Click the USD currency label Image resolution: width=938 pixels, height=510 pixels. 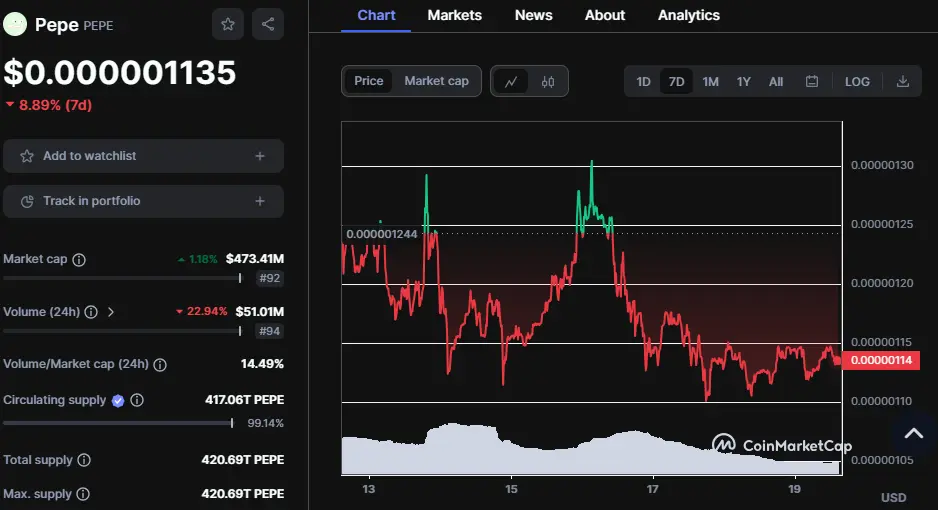point(894,497)
